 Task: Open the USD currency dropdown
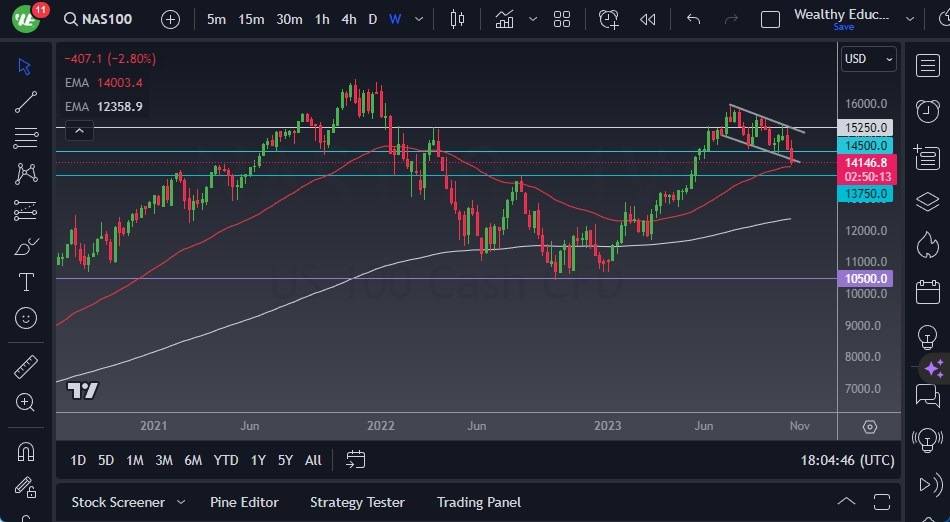click(868, 59)
